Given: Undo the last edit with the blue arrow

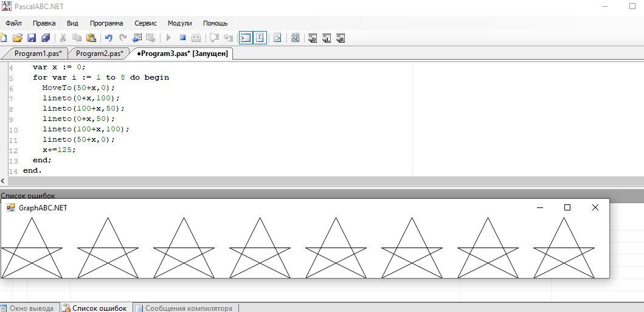Looking at the screenshot, I should click(x=108, y=38).
